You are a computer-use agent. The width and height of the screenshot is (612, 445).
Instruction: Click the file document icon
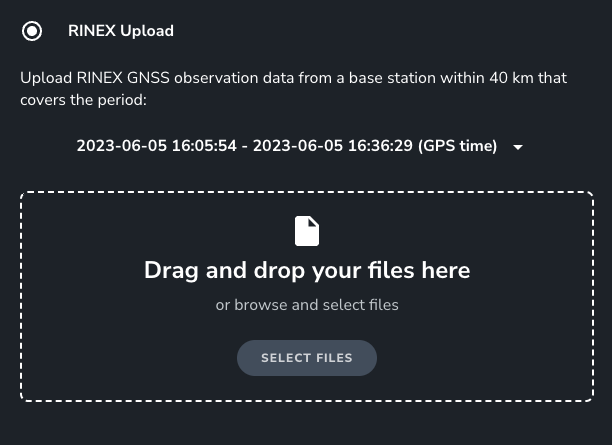(x=307, y=231)
